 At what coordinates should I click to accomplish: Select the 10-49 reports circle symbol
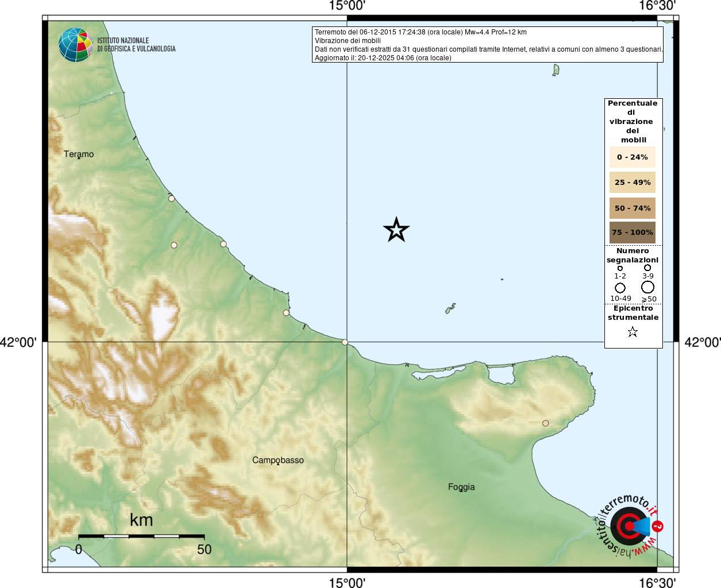[620, 288]
